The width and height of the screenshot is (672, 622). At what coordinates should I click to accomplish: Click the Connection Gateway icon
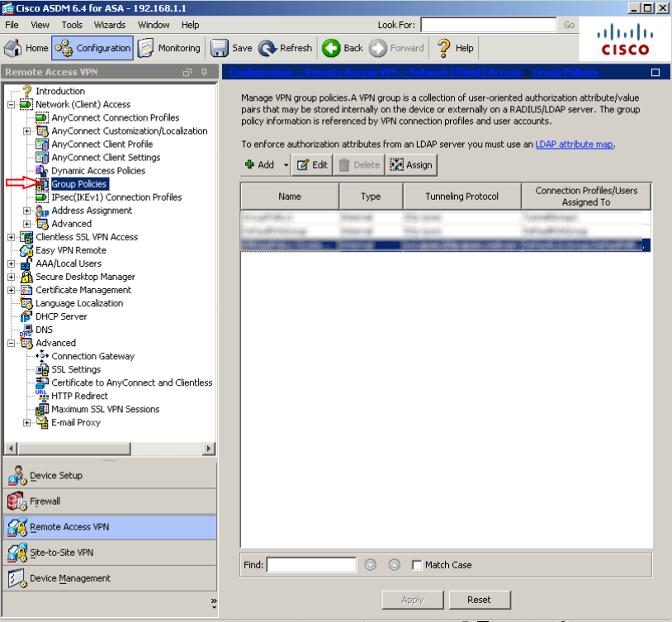point(42,356)
